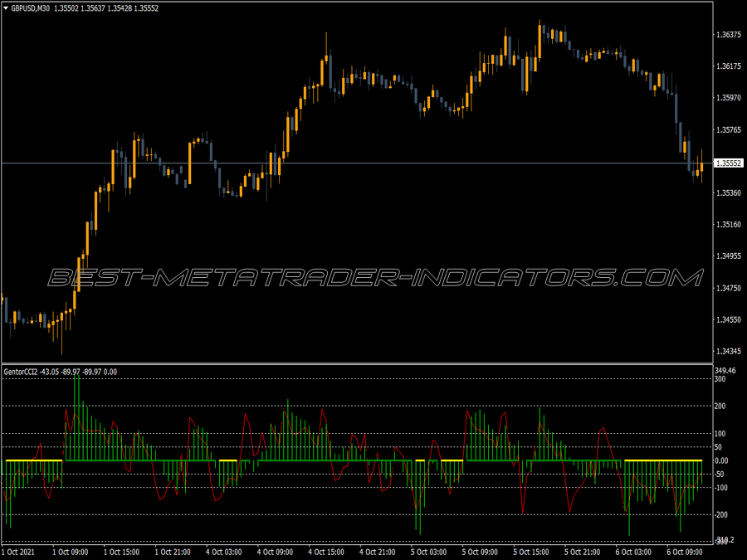Image resolution: width=747 pixels, height=560 pixels.
Task: Click the indicator level label 100
Action: click(720, 433)
